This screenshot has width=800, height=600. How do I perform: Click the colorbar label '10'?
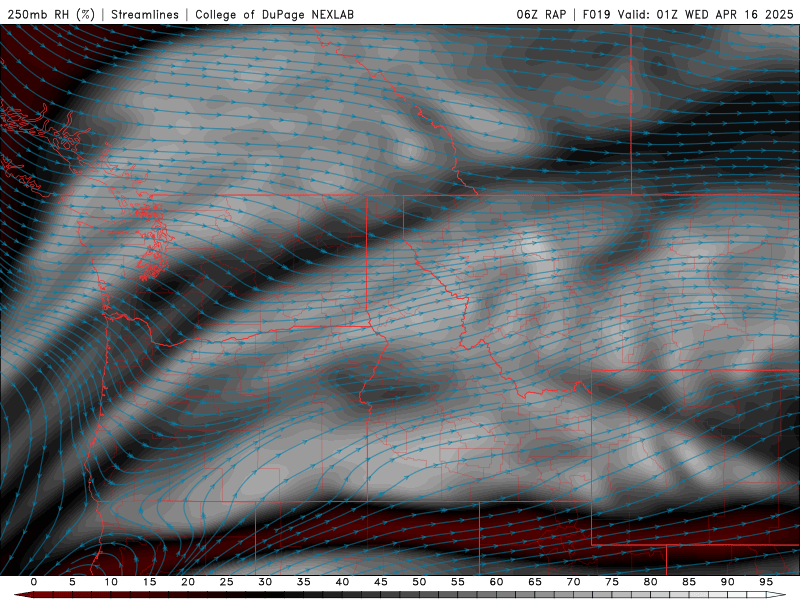(x=111, y=582)
